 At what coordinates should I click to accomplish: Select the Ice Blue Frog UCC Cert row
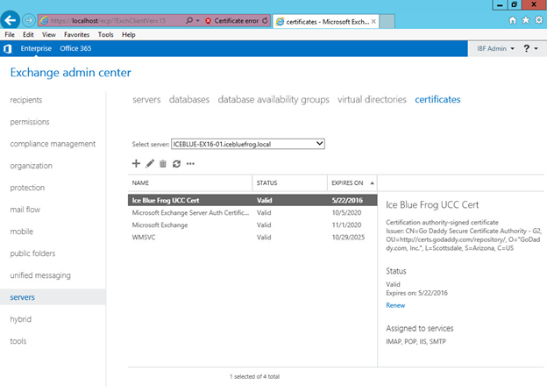click(x=252, y=200)
